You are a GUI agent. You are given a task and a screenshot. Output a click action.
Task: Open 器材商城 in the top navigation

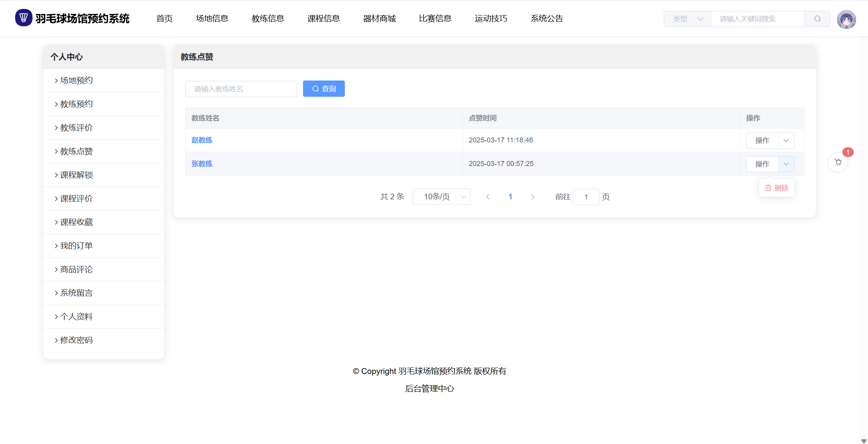coord(379,19)
